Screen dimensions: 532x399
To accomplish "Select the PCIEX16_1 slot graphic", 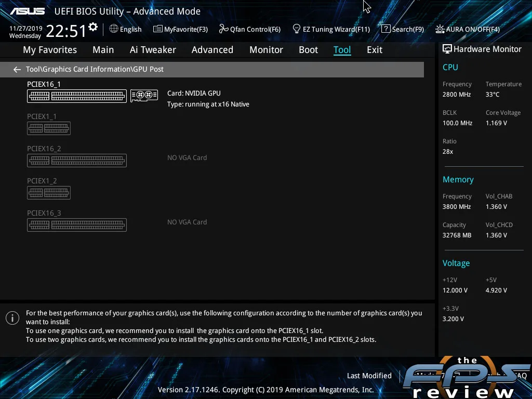I will [x=77, y=96].
